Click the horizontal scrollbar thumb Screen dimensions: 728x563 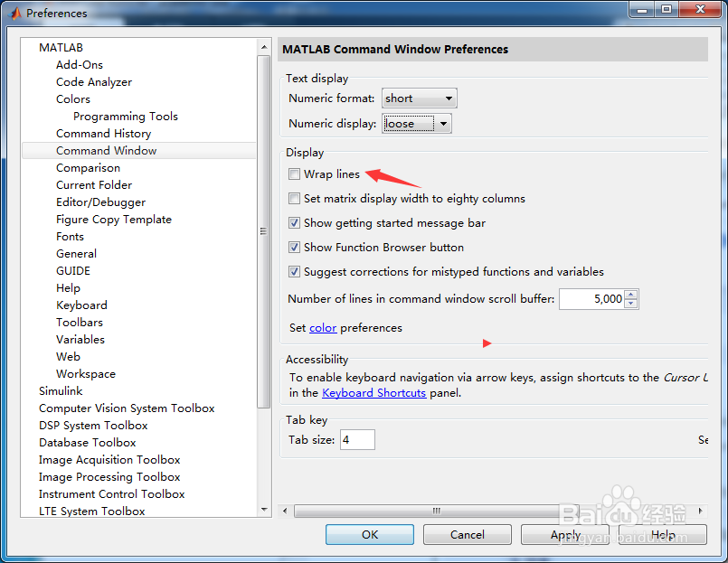tap(437, 511)
